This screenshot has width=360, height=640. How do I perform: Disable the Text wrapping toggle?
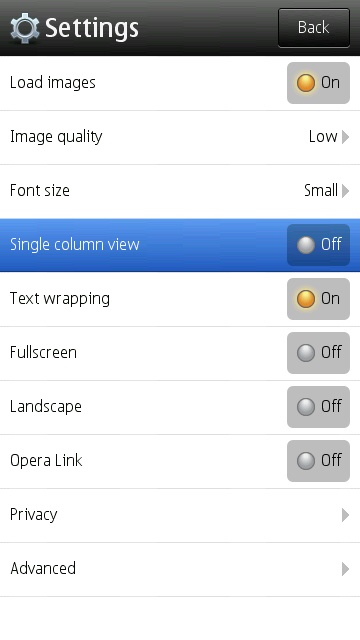coord(318,299)
